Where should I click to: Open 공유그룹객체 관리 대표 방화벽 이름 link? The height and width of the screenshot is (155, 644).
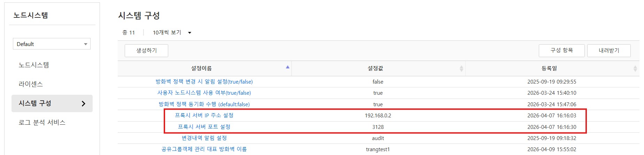(x=204, y=149)
